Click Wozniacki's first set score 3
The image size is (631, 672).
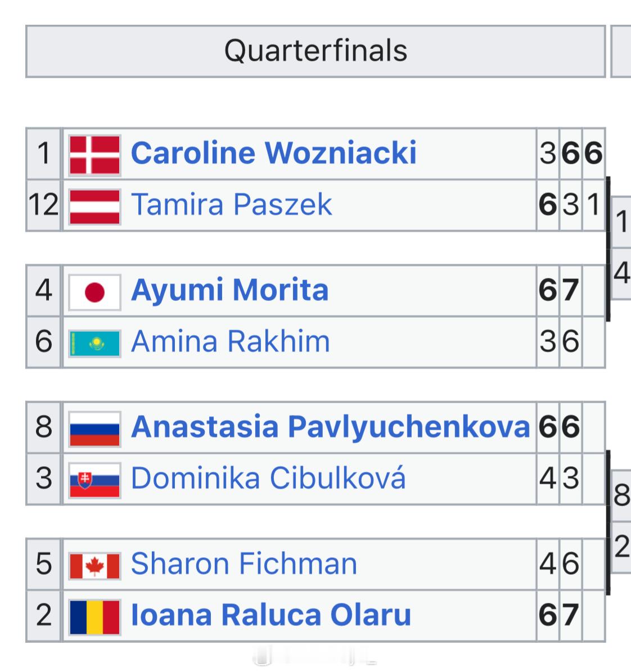point(548,154)
